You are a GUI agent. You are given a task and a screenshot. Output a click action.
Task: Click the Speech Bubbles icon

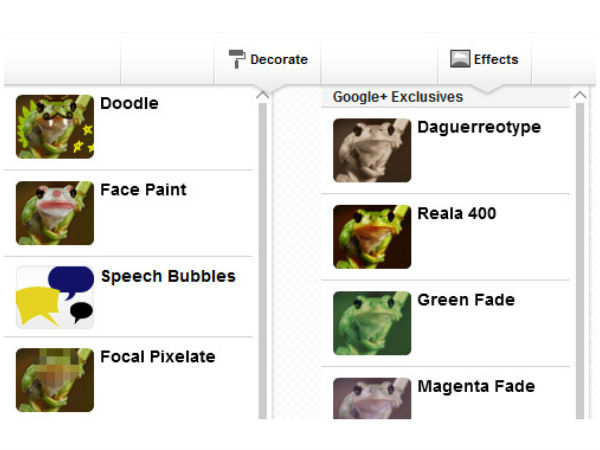55,297
